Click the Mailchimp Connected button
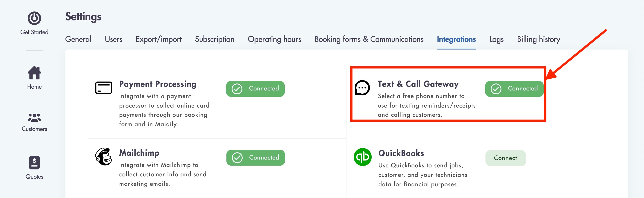Image resolution: width=644 pixels, height=198 pixels. (255, 158)
